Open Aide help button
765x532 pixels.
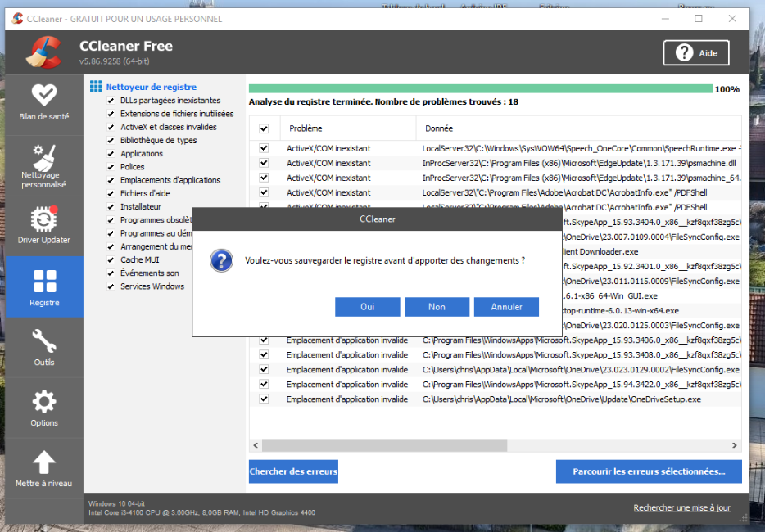(x=696, y=52)
